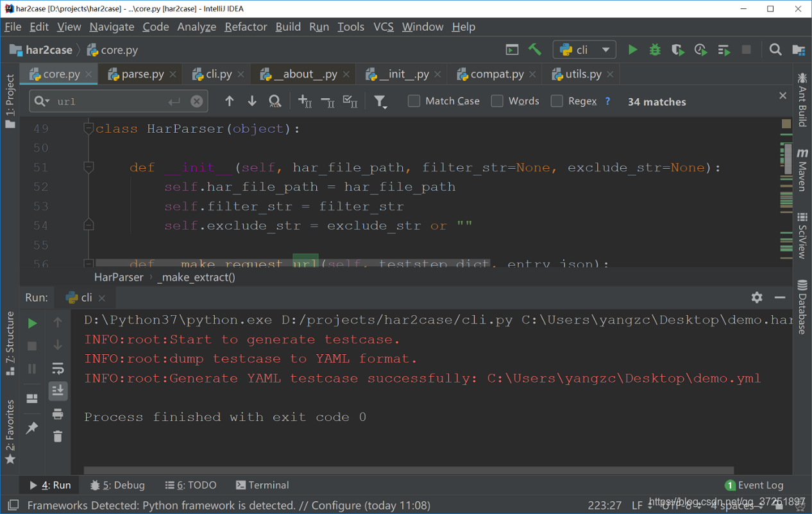Image resolution: width=812 pixels, height=514 pixels.
Task: Open Search Everywhere magnifier icon
Action: [x=775, y=49]
